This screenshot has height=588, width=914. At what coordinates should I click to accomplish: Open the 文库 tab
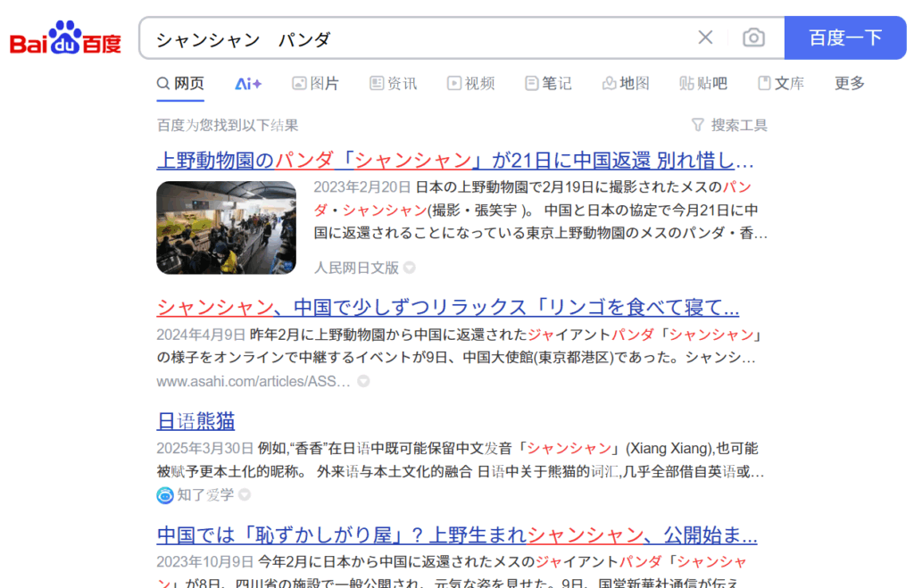coord(780,83)
